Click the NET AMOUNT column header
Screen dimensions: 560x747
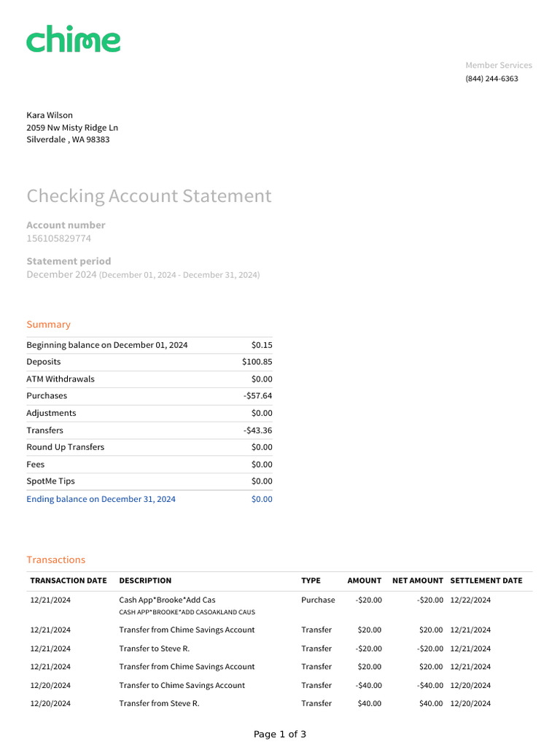pos(418,581)
